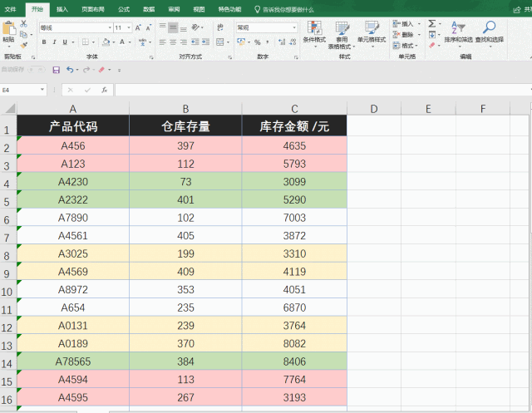Viewport: 532px width, 413px height.
Task: Open Conditional Formatting (条件格式)
Action: coord(314,34)
